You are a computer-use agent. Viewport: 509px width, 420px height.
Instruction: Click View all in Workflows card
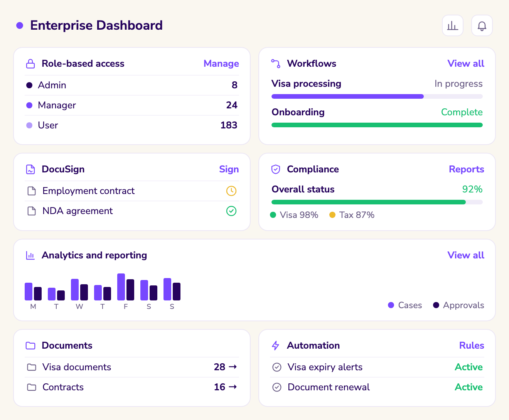coord(466,64)
